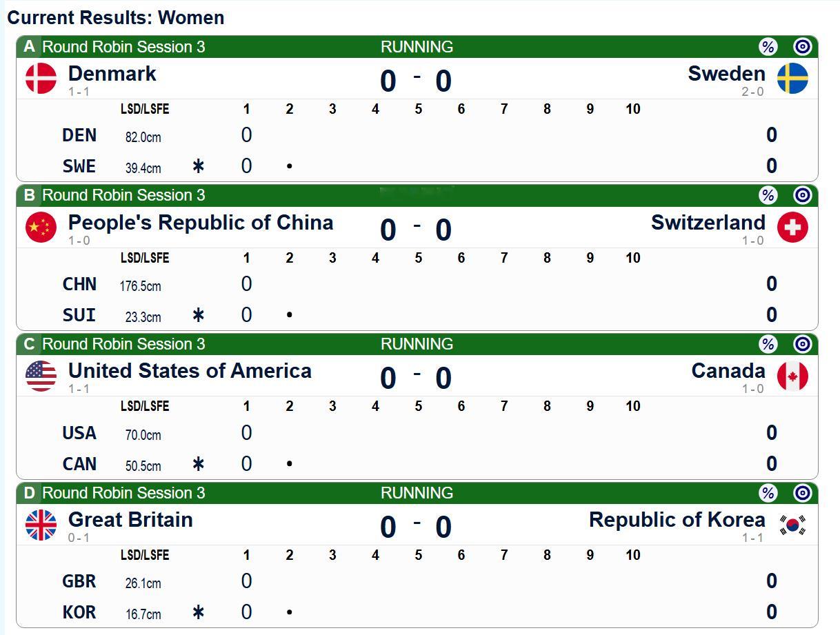Select the Sheet A Round Robin Session 3 header

point(123,47)
